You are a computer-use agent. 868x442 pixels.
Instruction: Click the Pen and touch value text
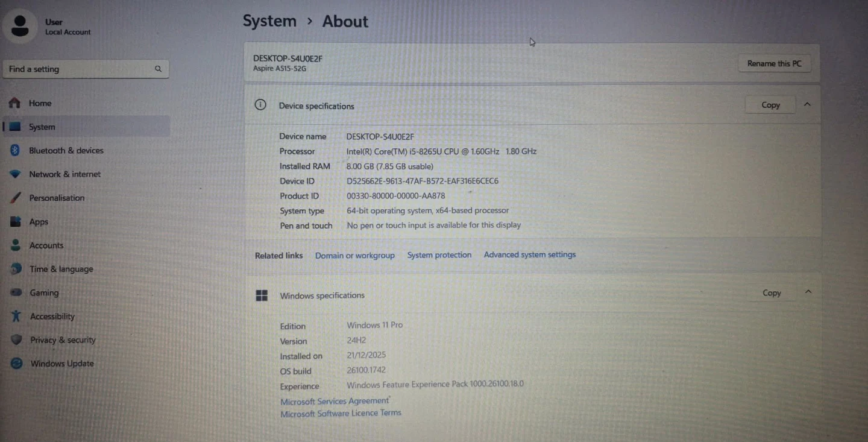pos(434,225)
